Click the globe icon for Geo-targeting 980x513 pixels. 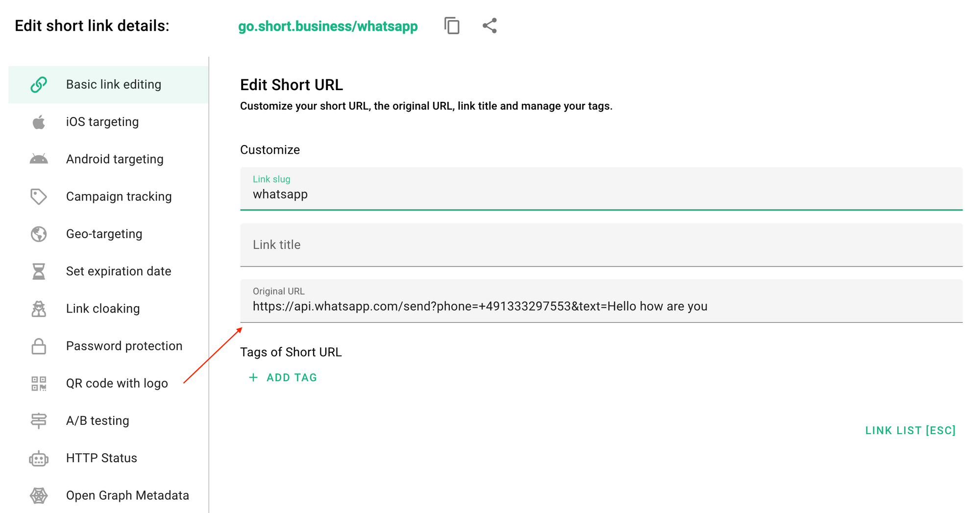point(39,234)
